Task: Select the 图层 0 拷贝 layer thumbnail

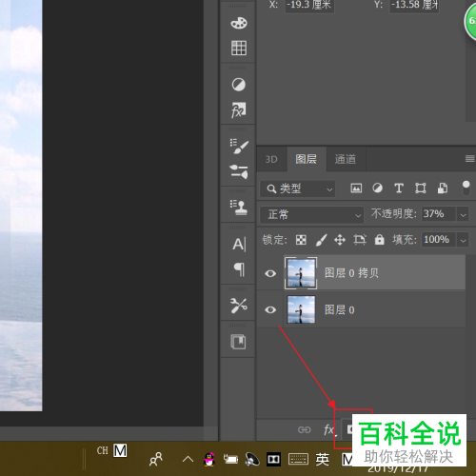Action: (301, 273)
